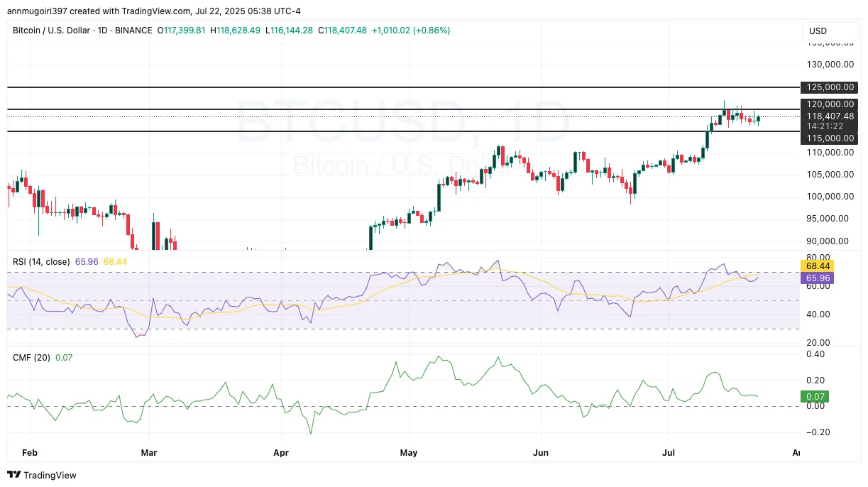Screen dimensions: 868x487
Task: Toggle the CMF (20) indicator
Action: coord(32,357)
